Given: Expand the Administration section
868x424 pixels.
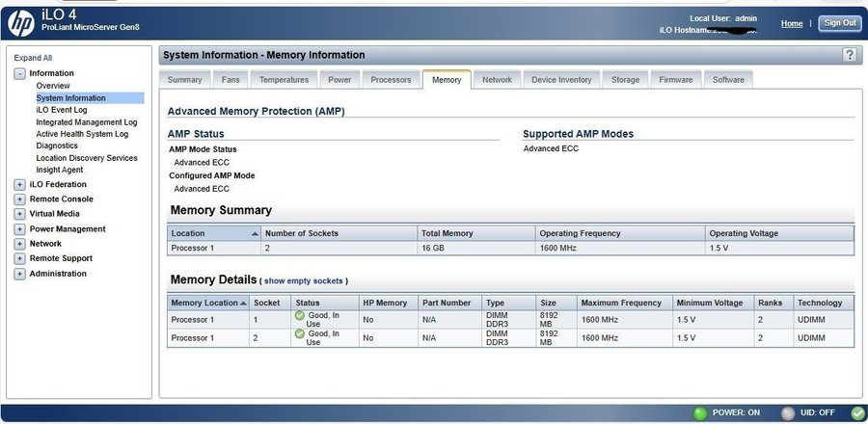Looking at the screenshot, I should point(20,274).
